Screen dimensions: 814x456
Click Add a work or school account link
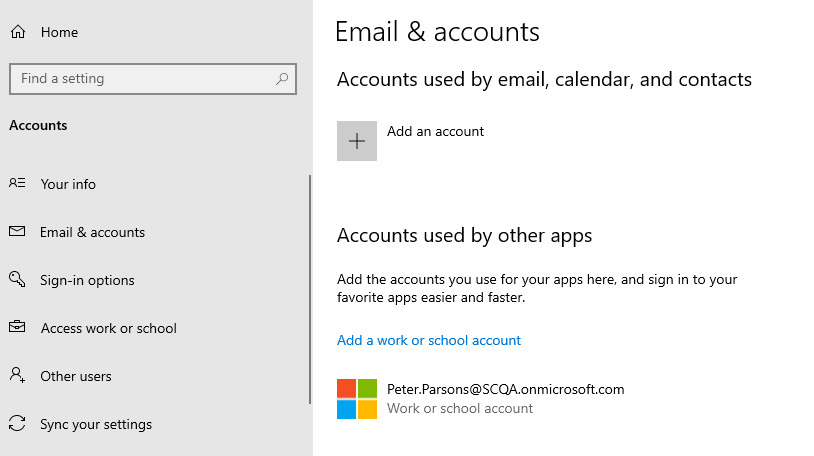point(429,340)
